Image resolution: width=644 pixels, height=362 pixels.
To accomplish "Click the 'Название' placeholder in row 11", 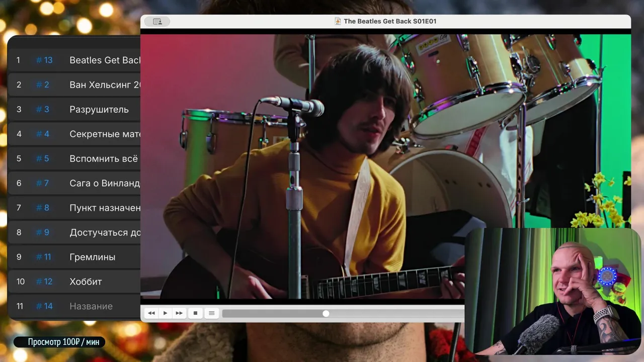I will [x=91, y=306].
